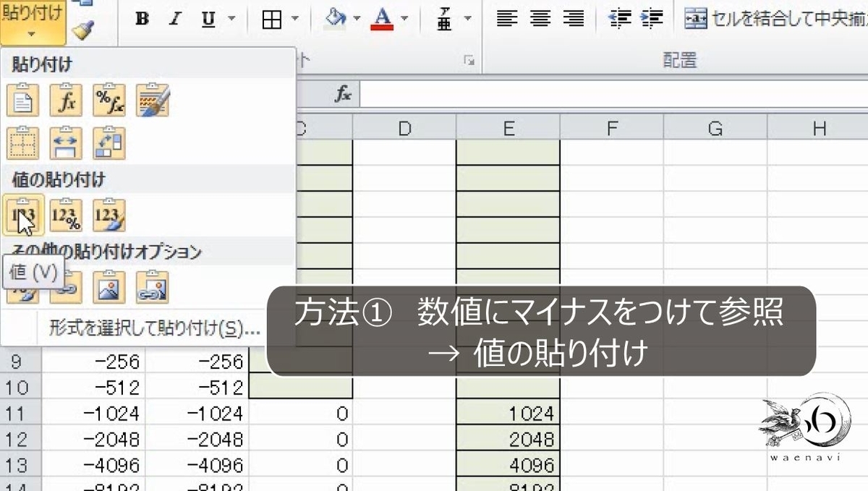The width and height of the screenshot is (868, 491).
Task: Open the fill color dropdown arrow
Action: tap(357, 20)
